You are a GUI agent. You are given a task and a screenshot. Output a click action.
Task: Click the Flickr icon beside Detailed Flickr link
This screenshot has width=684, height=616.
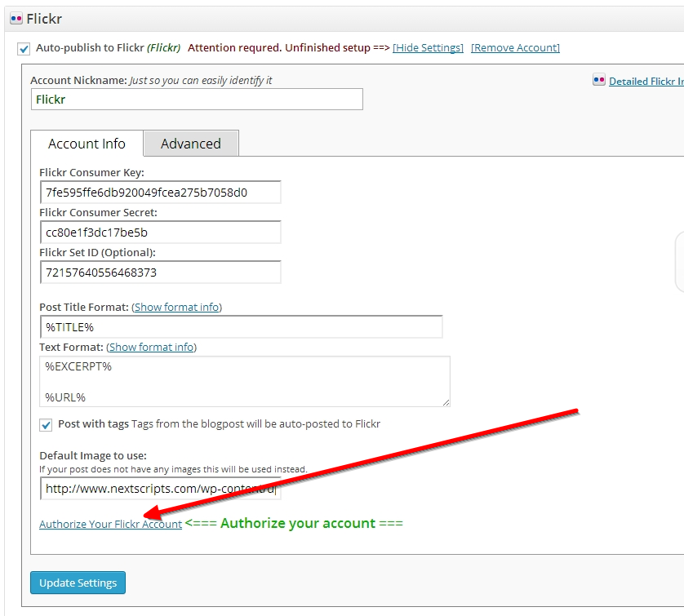(x=599, y=80)
